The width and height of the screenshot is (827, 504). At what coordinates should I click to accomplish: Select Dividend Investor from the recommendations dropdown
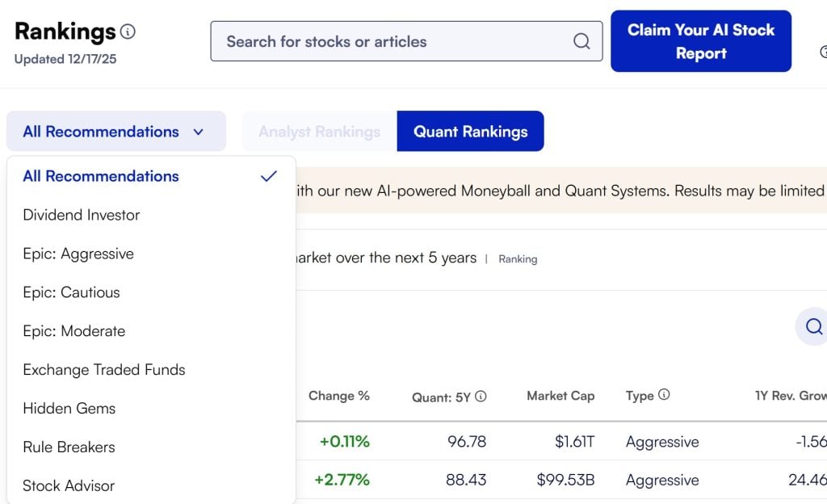click(81, 215)
